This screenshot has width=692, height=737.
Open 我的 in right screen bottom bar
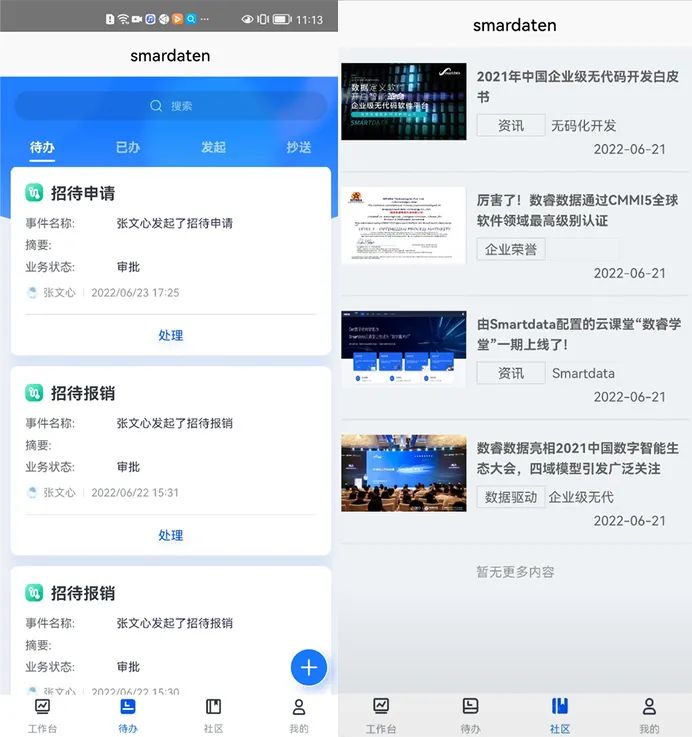pyautogui.click(x=649, y=716)
